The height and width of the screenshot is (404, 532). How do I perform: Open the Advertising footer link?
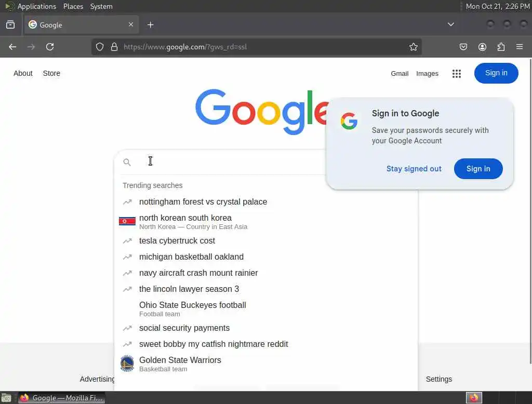coord(97,379)
